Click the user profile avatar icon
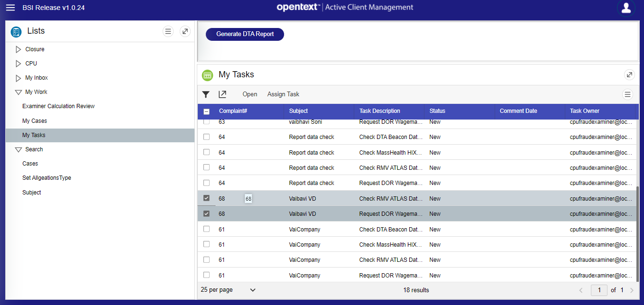The width and height of the screenshot is (644, 305). pos(626,8)
